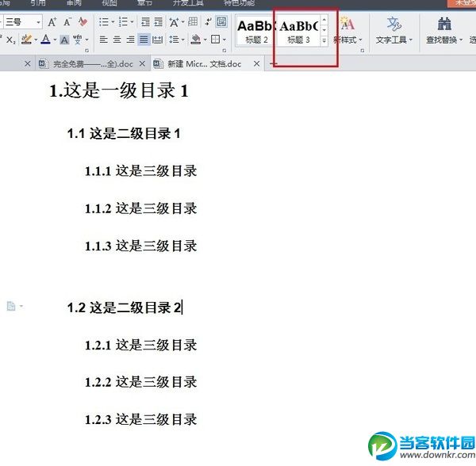The width and height of the screenshot is (476, 466).
Task: Toggle justified alignment button
Action: 144,40
